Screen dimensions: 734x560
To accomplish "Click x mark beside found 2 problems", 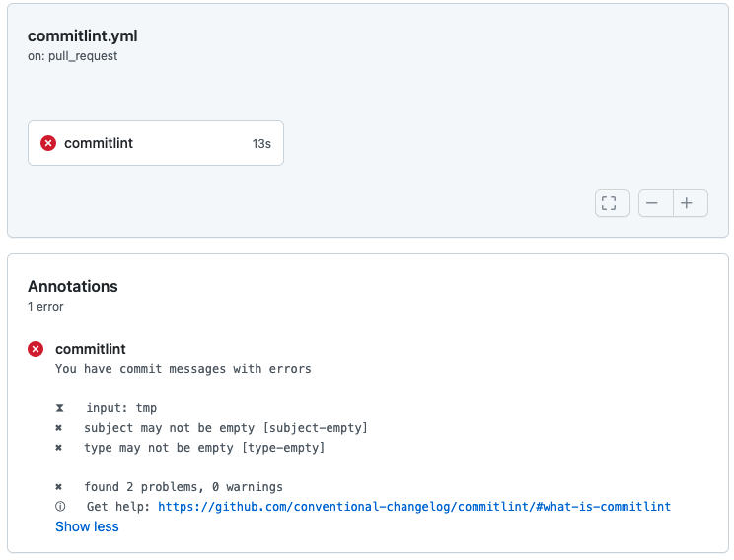I will tap(58, 487).
